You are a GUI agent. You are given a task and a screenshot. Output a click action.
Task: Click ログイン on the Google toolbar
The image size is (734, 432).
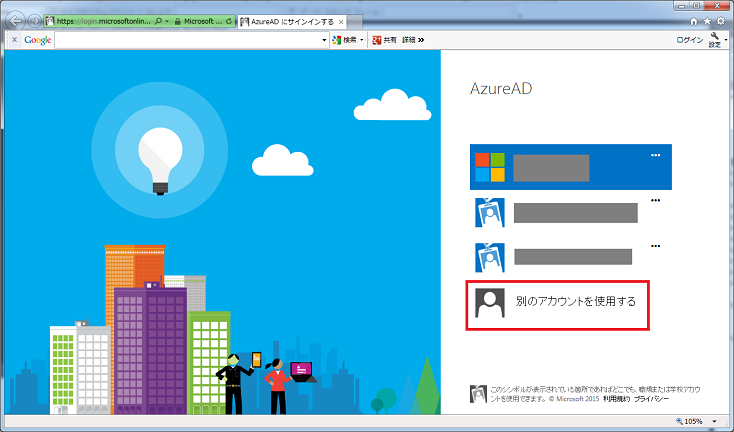690,40
